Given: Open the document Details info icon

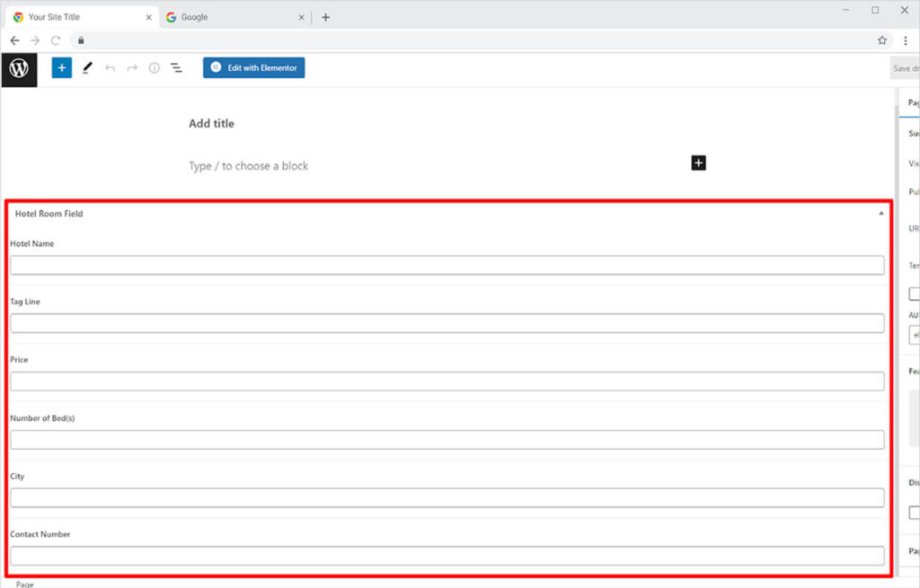Looking at the screenshot, I should pyautogui.click(x=154, y=68).
